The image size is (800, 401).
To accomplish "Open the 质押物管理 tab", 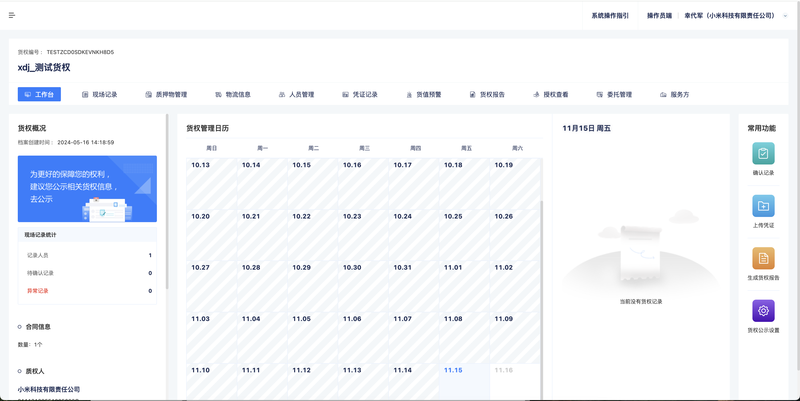I will coord(166,94).
